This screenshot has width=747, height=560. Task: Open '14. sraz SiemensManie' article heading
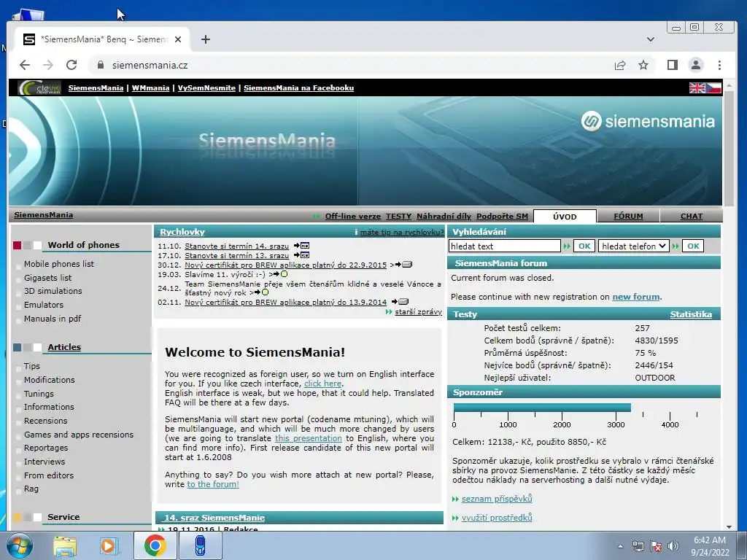(x=214, y=518)
